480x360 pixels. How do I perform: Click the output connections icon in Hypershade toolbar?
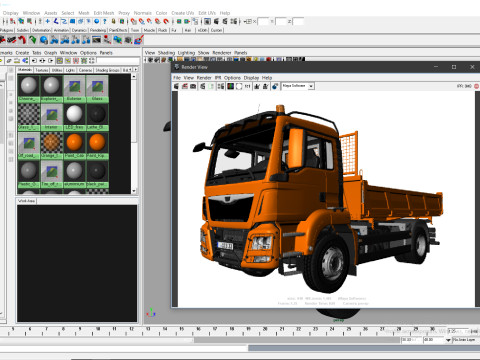(x=51, y=61)
